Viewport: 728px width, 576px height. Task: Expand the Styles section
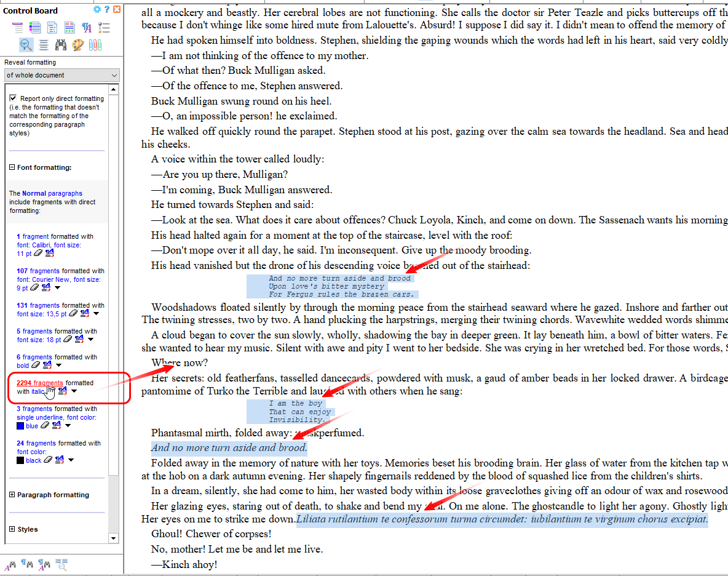click(12, 529)
